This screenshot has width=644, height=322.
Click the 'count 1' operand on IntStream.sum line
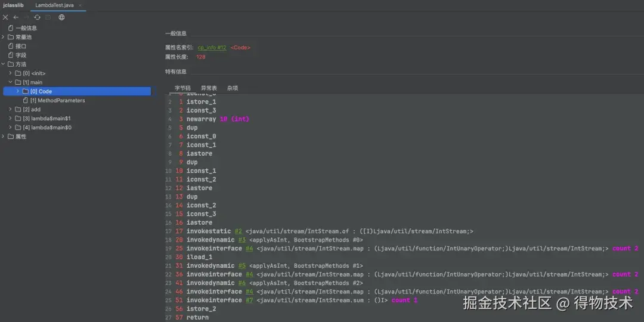click(x=404, y=300)
